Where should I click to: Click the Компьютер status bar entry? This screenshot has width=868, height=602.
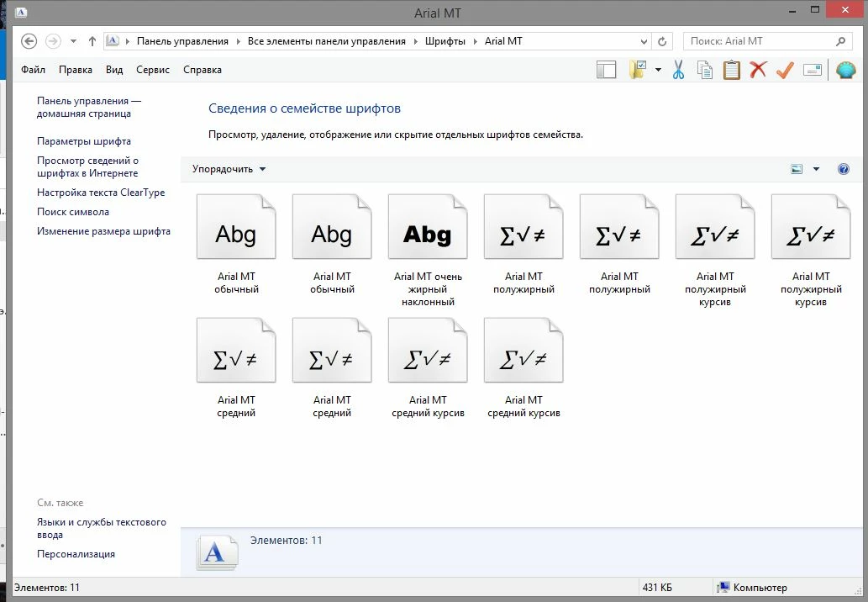[x=752, y=588]
